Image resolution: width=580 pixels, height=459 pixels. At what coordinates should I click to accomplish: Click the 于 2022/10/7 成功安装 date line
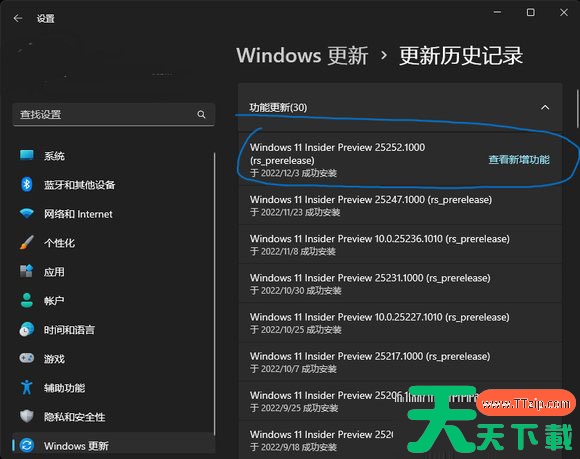[x=293, y=369]
